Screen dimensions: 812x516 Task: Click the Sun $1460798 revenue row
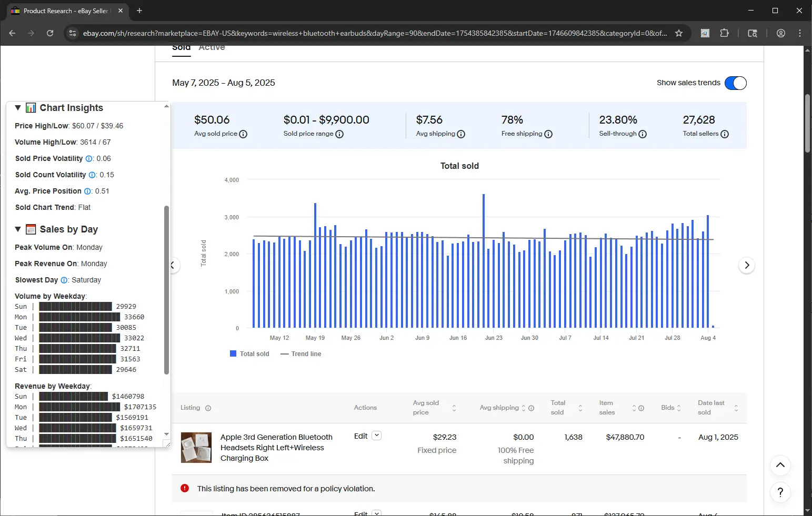79,397
